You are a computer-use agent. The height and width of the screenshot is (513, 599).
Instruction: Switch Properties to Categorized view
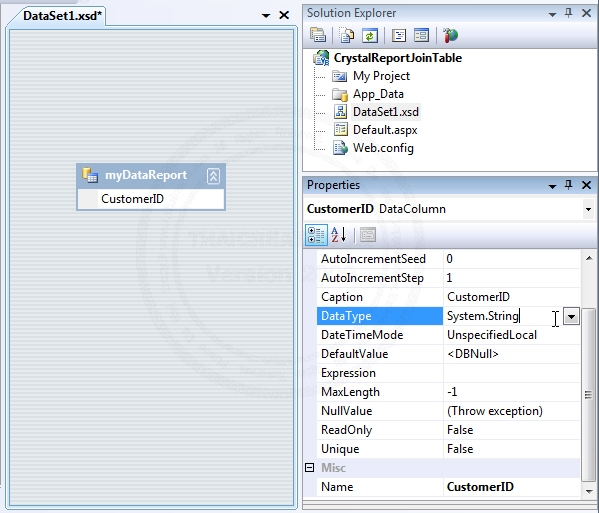[x=316, y=235]
